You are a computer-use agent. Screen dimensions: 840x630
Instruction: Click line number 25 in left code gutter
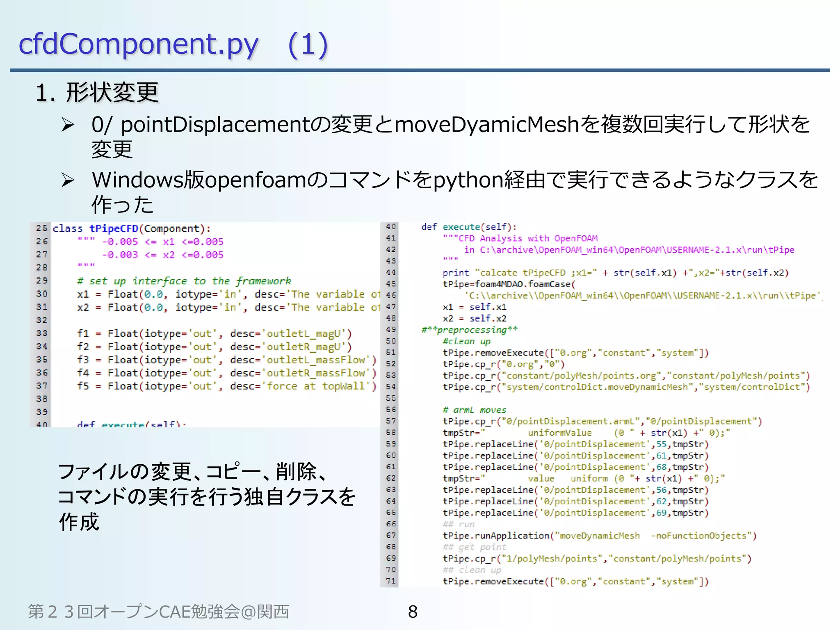coord(41,228)
